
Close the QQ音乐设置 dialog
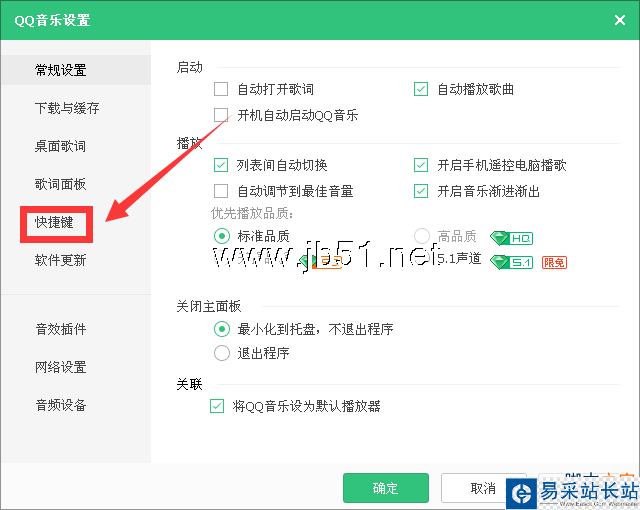620,20
